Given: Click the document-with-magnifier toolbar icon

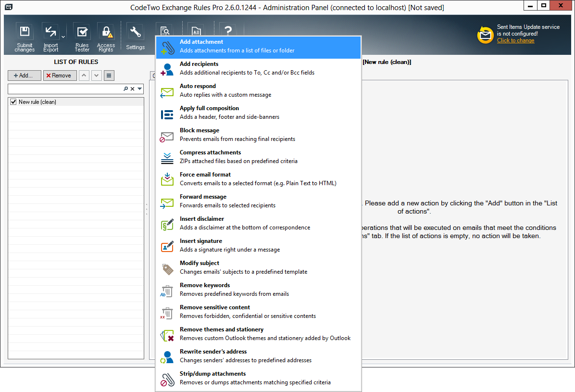Looking at the screenshot, I should pyautogui.click(x=166, y=30).
